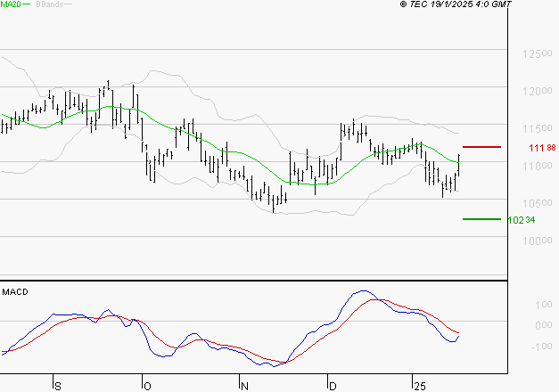This screenshot has width=559, height=392.
Task: Click the TEC copyright timestamp text
Action: 456,4
